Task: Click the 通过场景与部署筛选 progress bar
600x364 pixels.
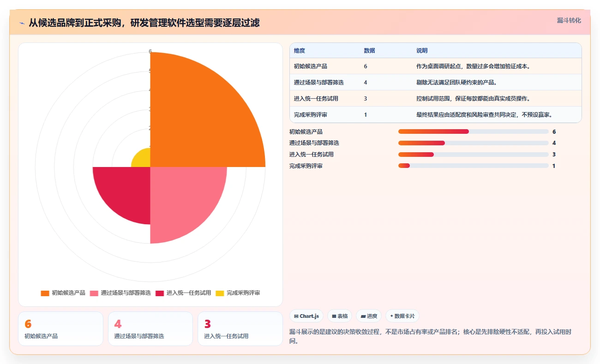Action: click(x=474, y=143)
